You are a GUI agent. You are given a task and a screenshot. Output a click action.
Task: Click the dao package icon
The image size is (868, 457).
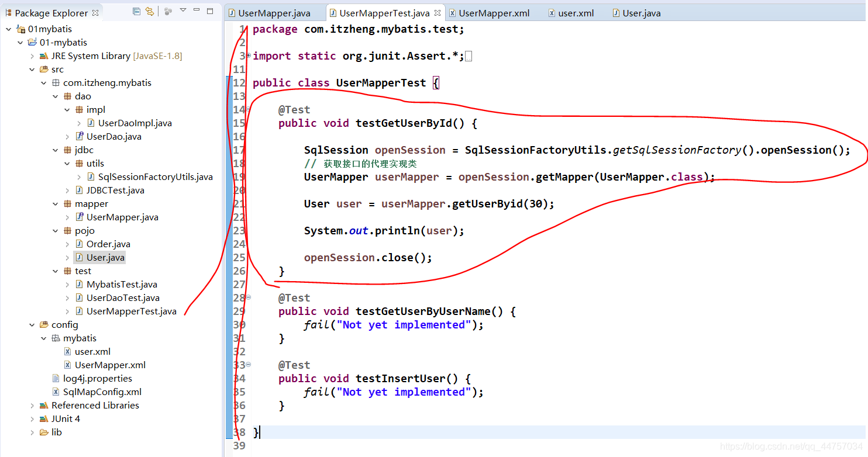click(x=67, y=96)
